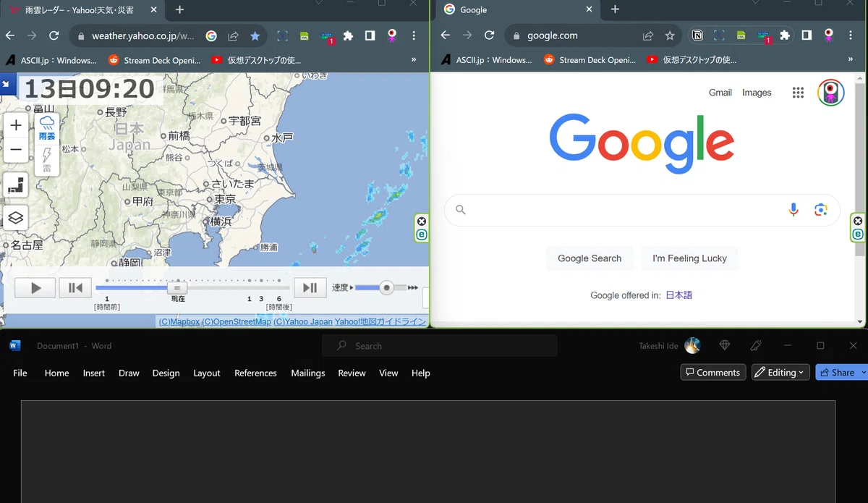Open Word Insert tab
868x503 pixels.
point(94,373)
